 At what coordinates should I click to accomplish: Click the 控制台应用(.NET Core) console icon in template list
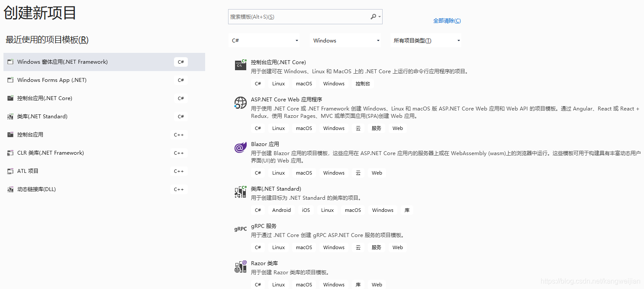(241, 65)
